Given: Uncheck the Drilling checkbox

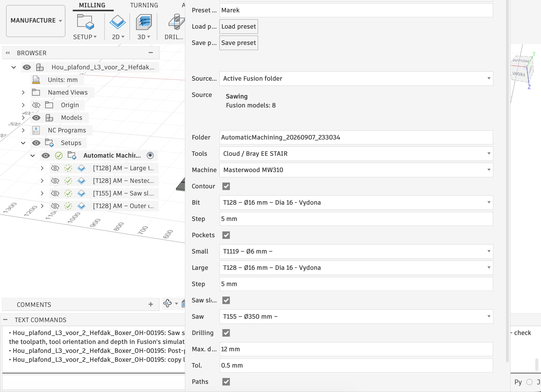Looking at the screenshot, I should [x=226, y=333].
